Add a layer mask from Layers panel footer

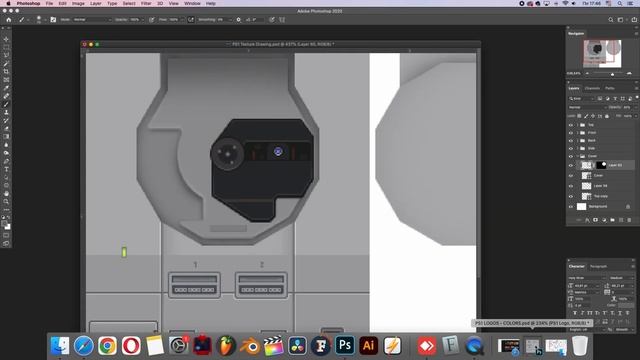(x=596, y=220)
